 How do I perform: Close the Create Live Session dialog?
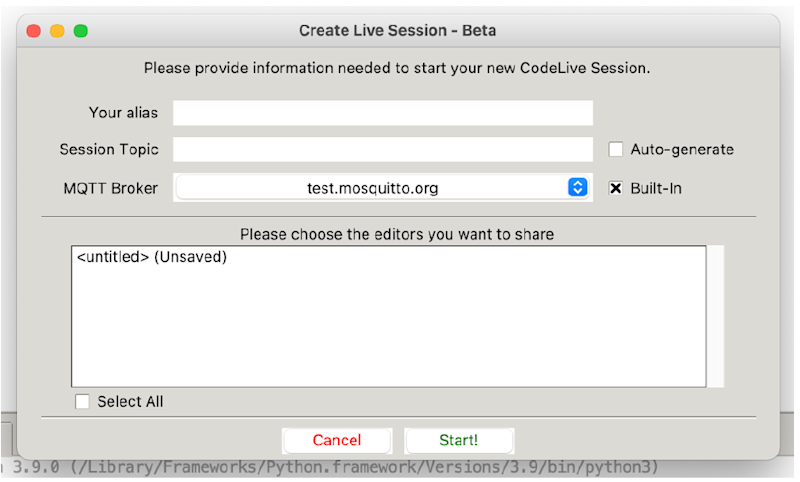33,31
